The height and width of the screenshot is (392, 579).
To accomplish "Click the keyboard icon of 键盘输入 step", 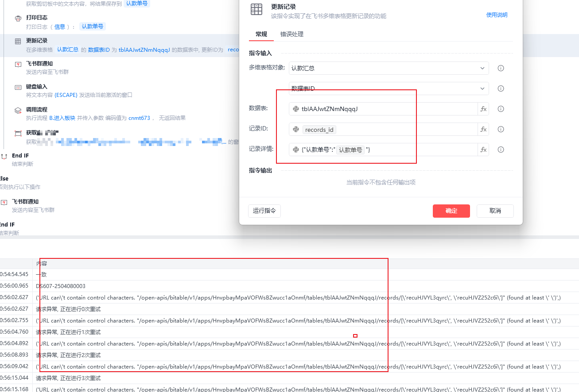I will pos(18,87).
